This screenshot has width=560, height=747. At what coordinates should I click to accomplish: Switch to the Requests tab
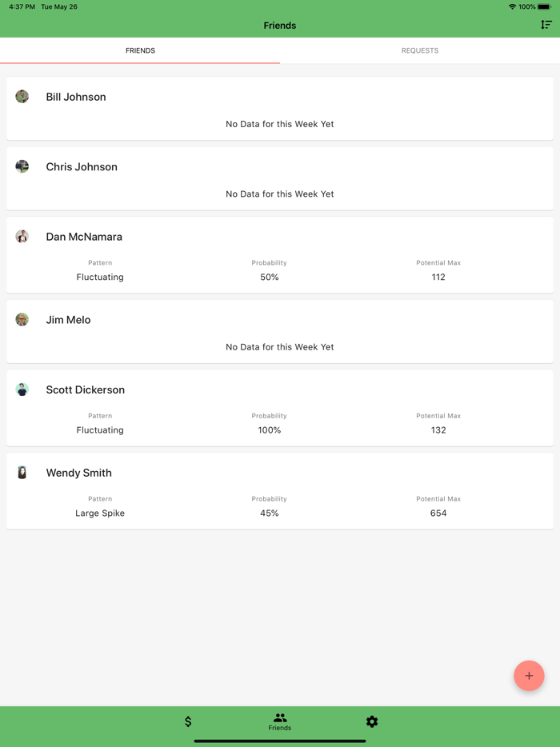tap(420, 50)
